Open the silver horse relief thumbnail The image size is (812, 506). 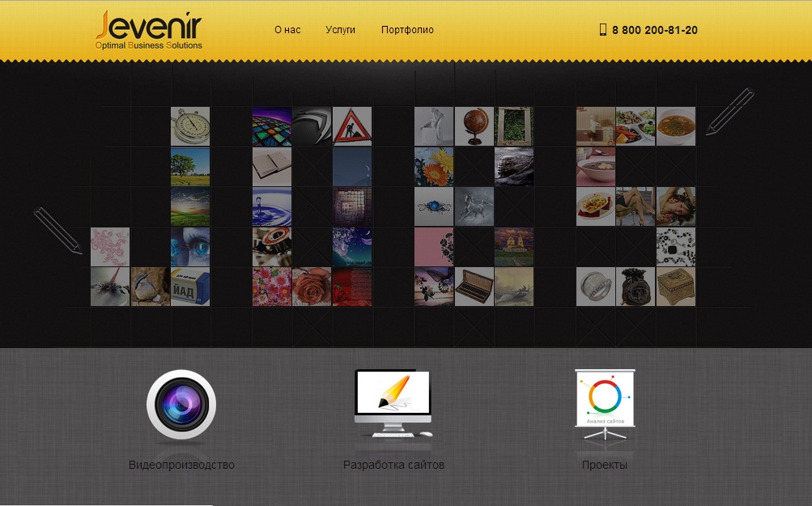coord(474,206)
